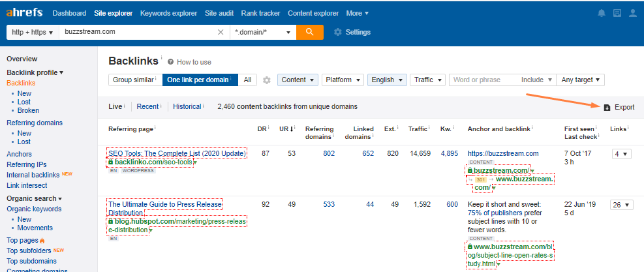Open Content explorer
644x272 pixels.
click(x=313, y=13)
